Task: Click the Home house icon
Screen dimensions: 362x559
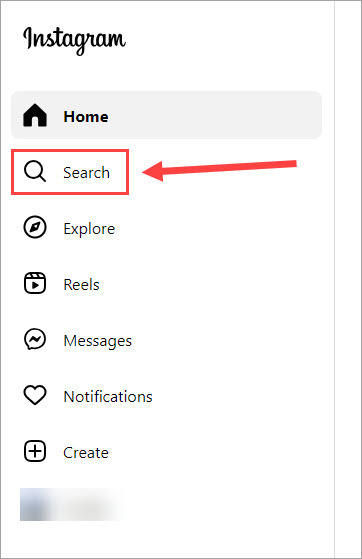Action: 35,116
